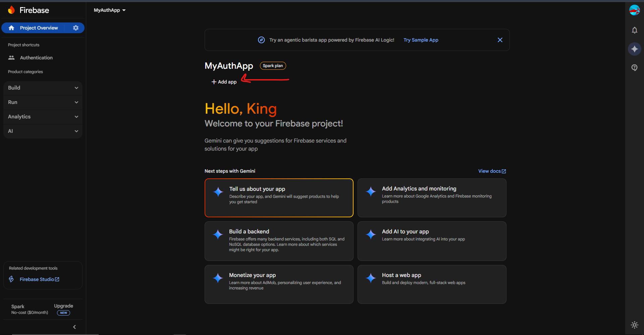Expand the AI category

43,131
